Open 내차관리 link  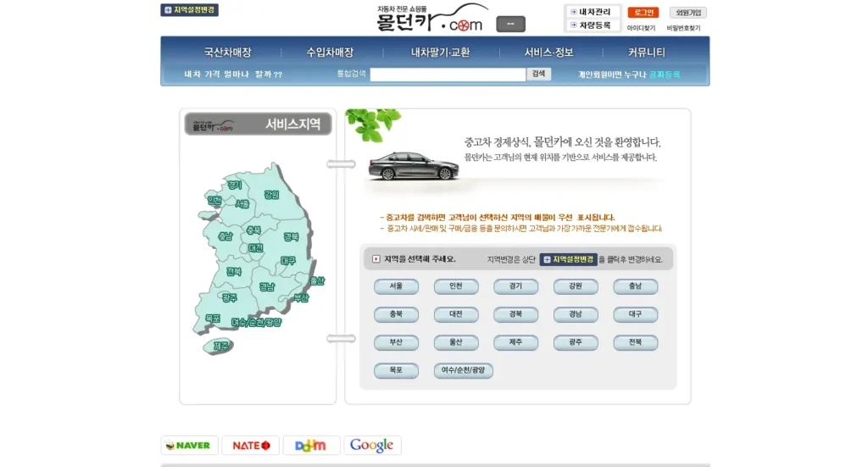590,12
